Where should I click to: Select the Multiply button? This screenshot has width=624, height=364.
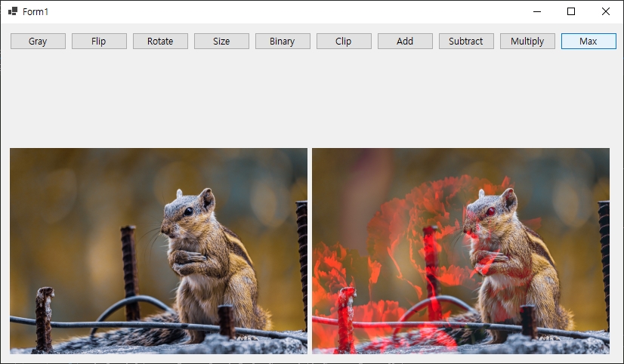pyautogui.click(x=527, y=42)
